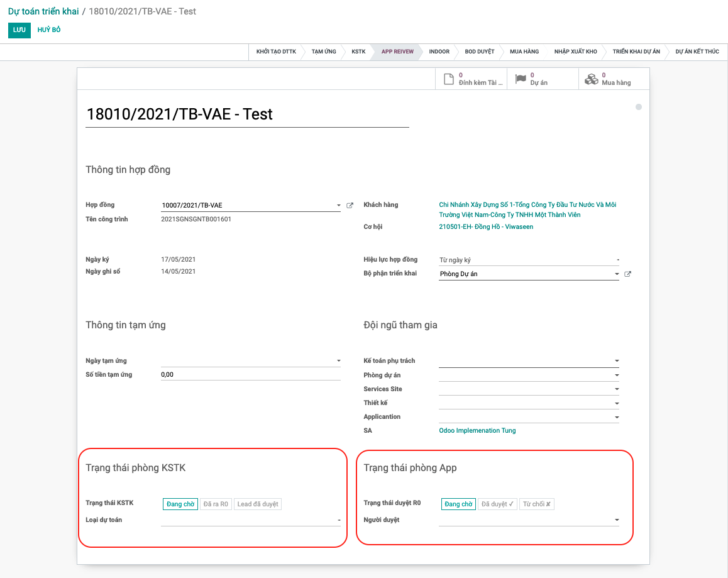Expand the Ngày tạm ứng dropdown

click(339, 361)
